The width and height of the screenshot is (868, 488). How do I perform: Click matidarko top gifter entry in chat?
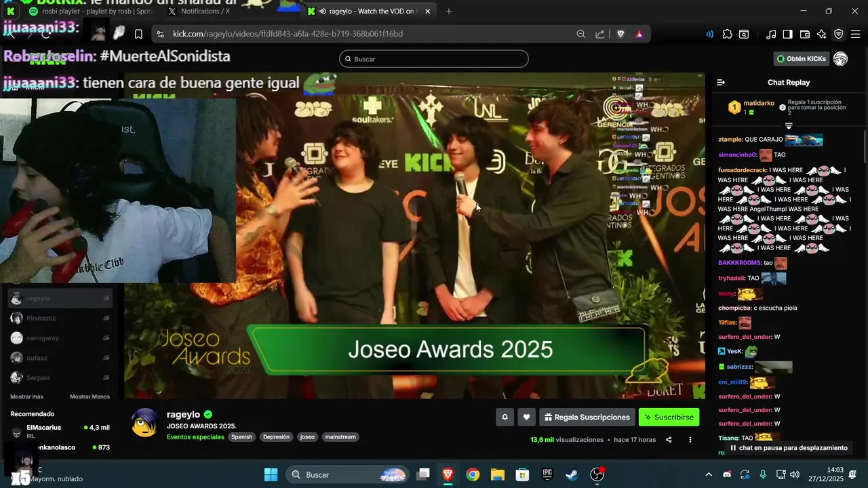click(x=751, y=107)
